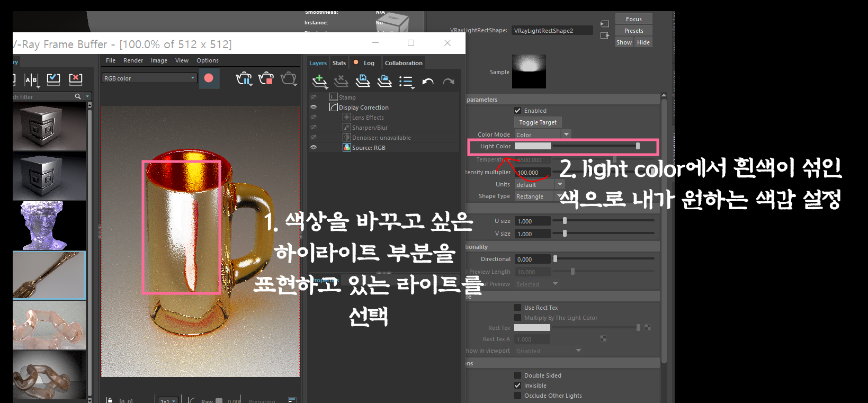Check the Double Sided option

coord(518,375)
